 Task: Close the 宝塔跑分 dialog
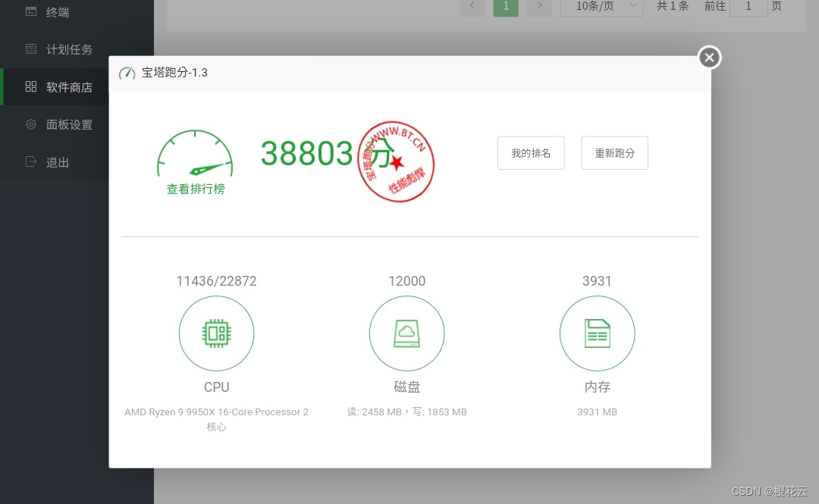click(709, 58)
